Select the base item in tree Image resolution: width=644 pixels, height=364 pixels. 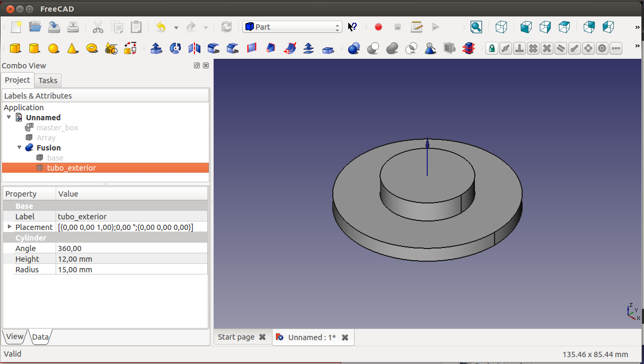(55, 158)
